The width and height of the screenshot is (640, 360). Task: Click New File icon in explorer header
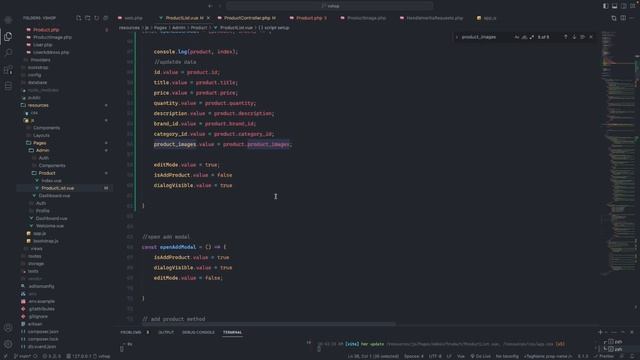(x=78, y=18)
